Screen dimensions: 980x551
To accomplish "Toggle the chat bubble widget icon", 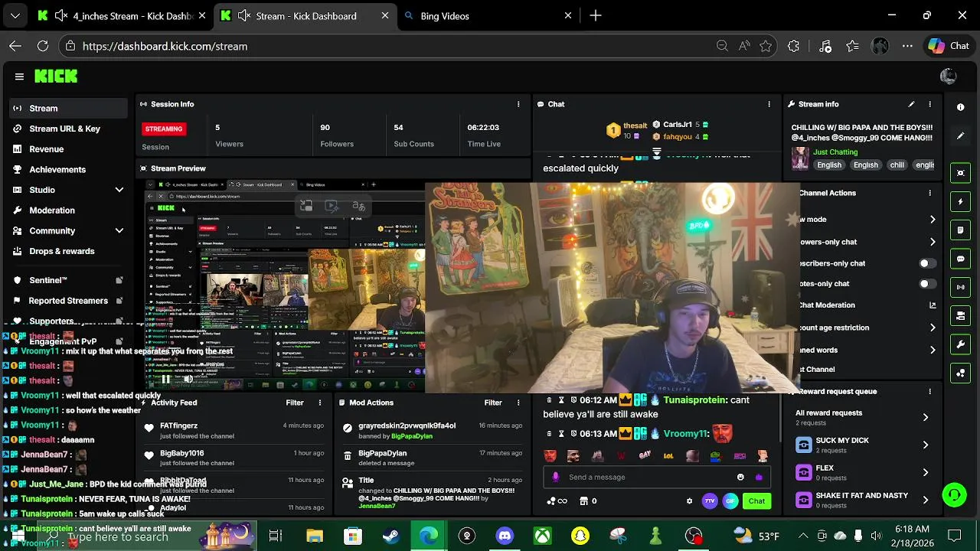I will pyautogui.click(x=961, y=259).
